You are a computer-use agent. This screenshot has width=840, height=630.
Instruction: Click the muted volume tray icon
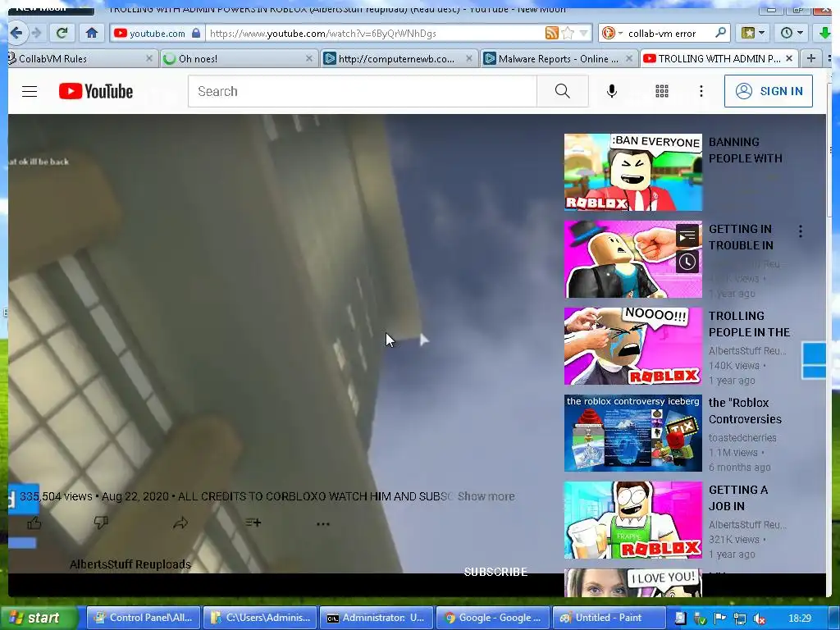[759, 619]
